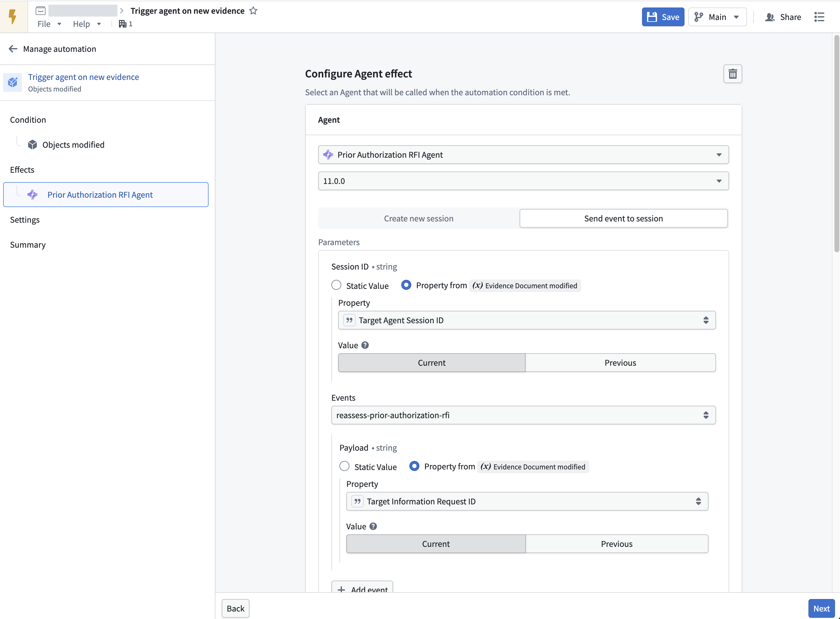Click the help icon next to Payload Value
This screenshot has width=840, height=619.
pos(373,526)
